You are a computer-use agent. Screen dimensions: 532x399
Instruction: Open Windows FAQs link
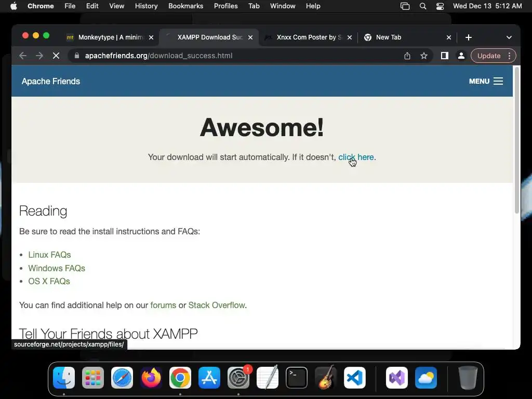click(57, 268)
